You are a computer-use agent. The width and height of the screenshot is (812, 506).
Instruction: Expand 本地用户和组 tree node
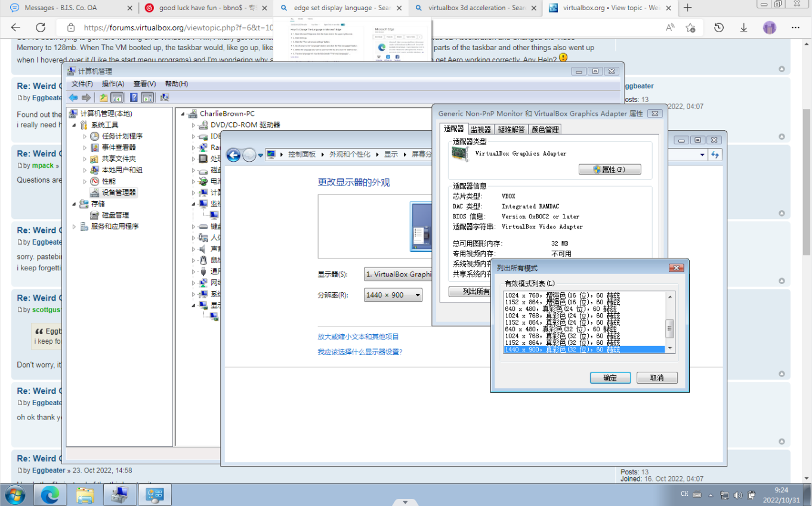tap(85, 170)
